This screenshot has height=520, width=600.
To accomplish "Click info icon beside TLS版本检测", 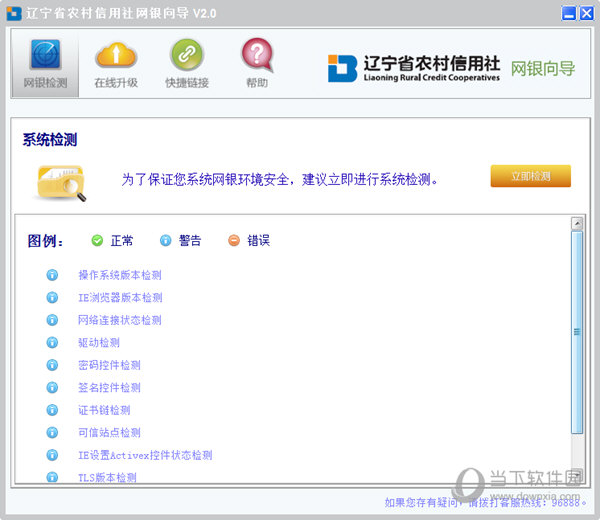I will [52, 477].
